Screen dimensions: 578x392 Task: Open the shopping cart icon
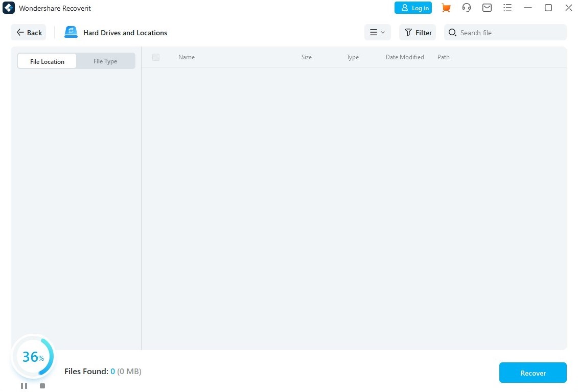(446, 8)
